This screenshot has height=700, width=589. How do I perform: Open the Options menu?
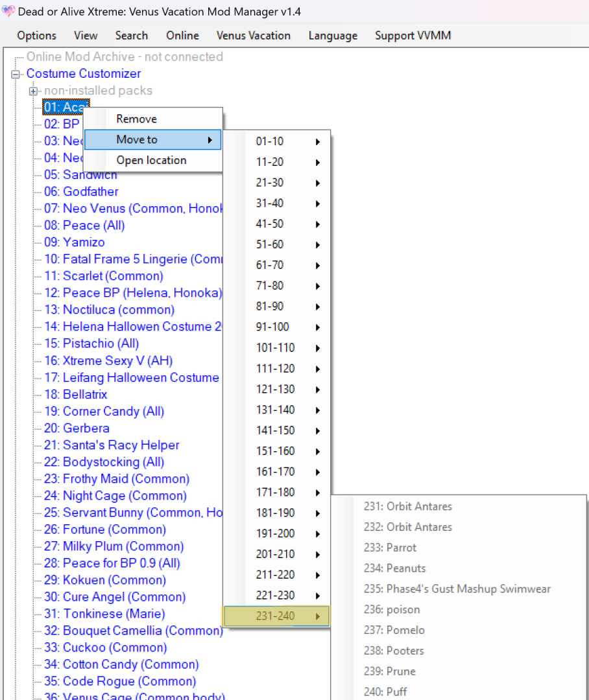36,36
